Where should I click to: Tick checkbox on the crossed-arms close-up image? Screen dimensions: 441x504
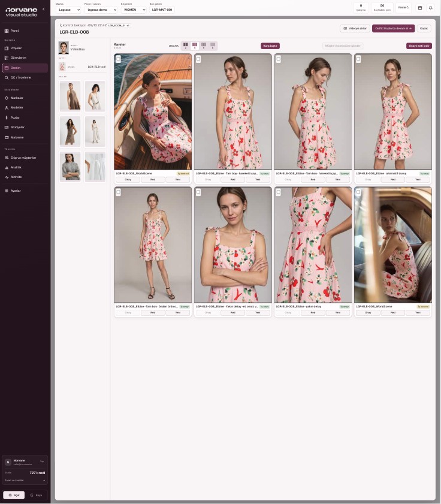tap(198, 192)
